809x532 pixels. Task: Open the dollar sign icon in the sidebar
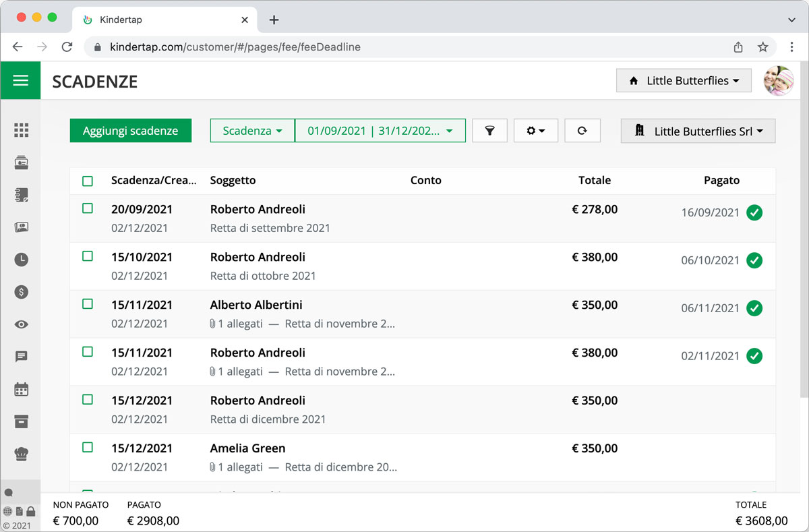tap(20, 292)
